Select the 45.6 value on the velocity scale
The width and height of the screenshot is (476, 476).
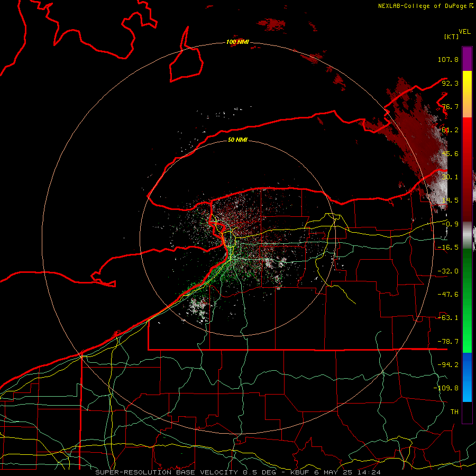450,153
